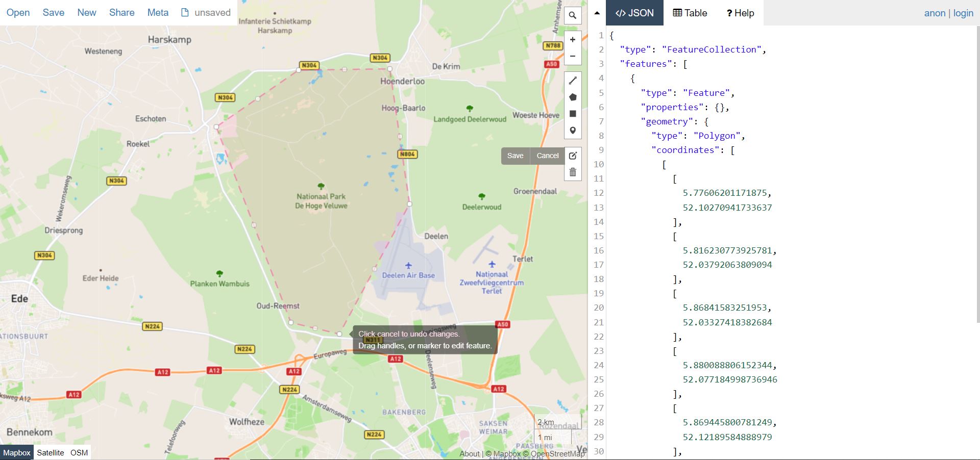Switch to the JSON tab

point(634,13)
